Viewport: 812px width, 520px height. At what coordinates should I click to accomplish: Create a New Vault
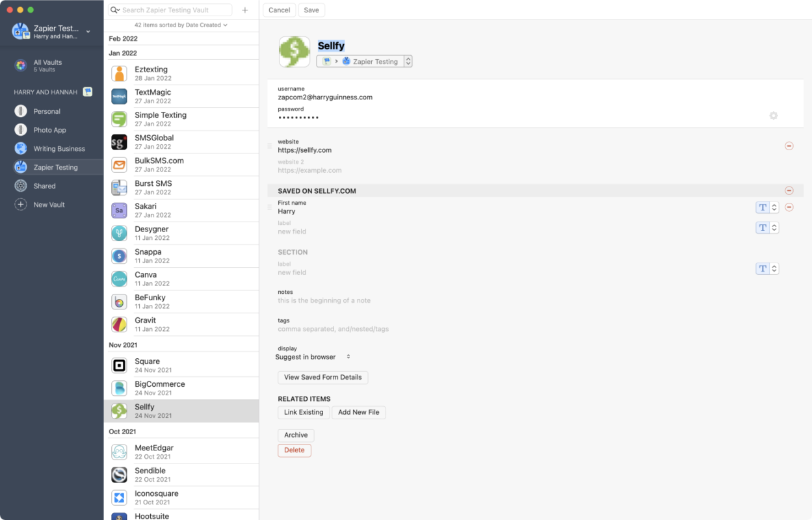pyautogui.click(x=52, y=205)
